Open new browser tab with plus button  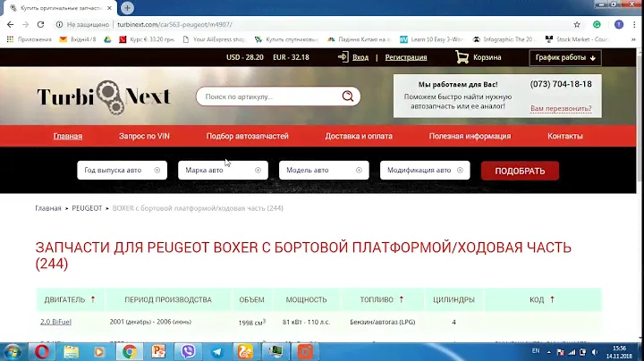click(x=129, y=7)
